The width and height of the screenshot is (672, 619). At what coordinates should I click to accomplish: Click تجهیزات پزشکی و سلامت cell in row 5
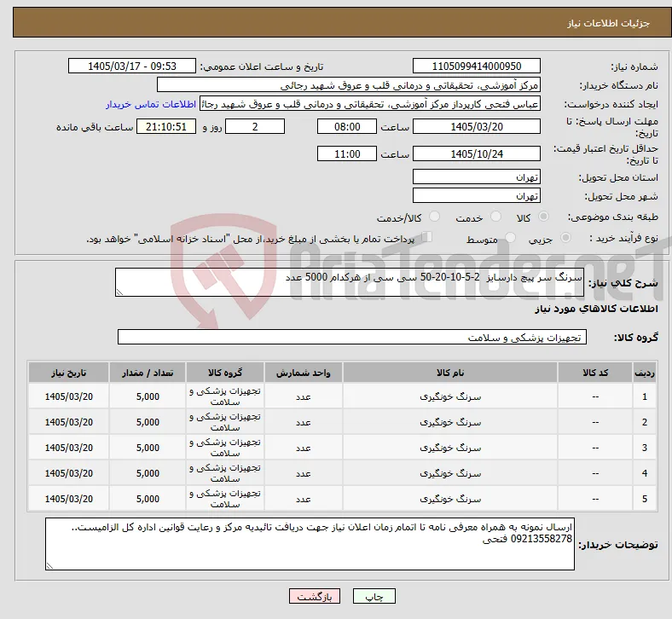(225, 499)
